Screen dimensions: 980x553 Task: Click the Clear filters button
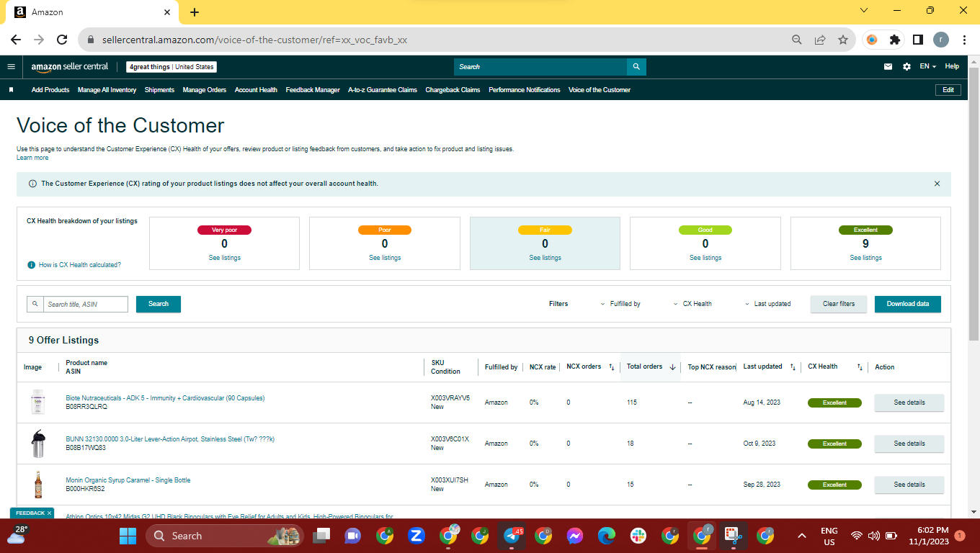click(839, 304)
